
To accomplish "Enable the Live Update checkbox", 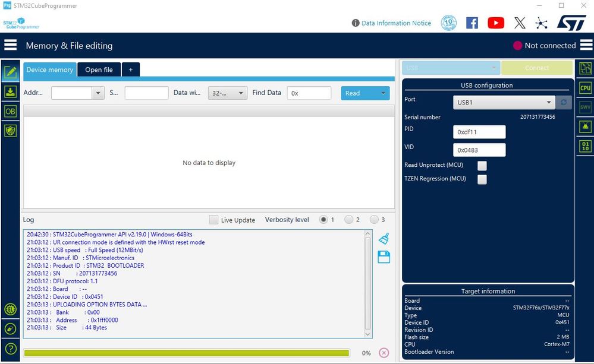I will pyautogui.click(x=213, y=220).
